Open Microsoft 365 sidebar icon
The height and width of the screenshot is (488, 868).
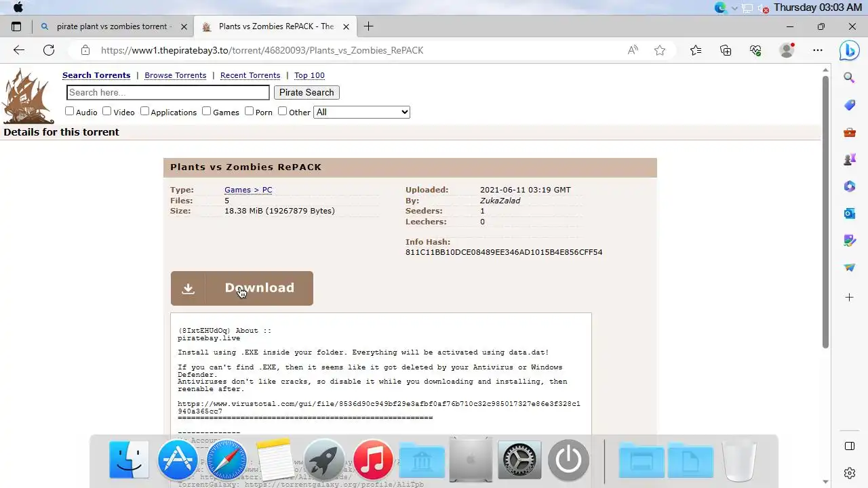point(849,186)
